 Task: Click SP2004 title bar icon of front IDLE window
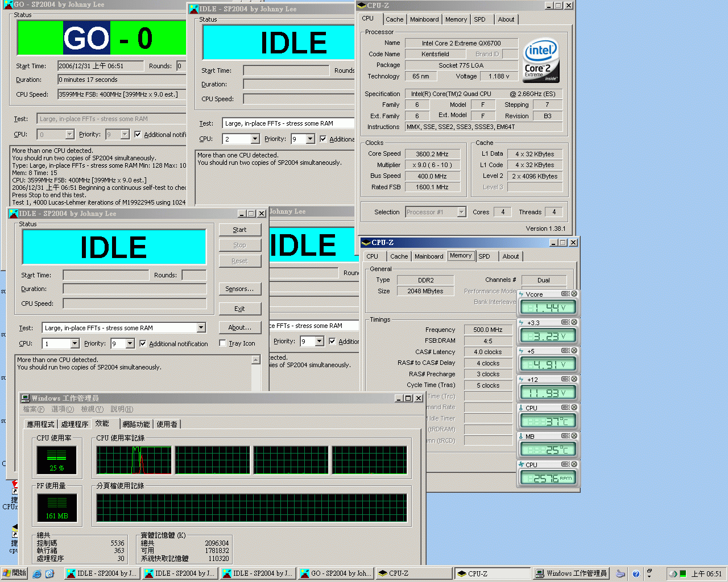click(x=14, y=214)
